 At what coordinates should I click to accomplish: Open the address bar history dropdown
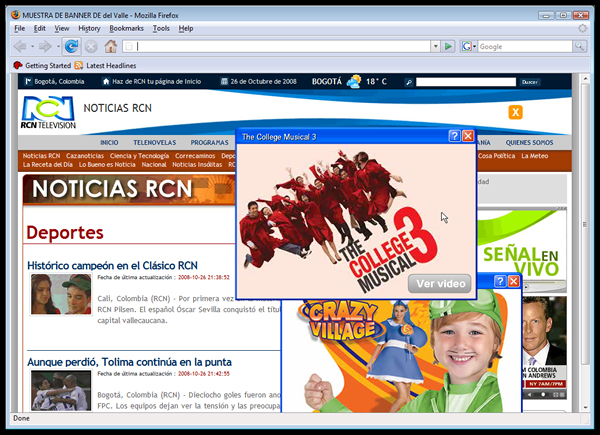coord(435,46)
